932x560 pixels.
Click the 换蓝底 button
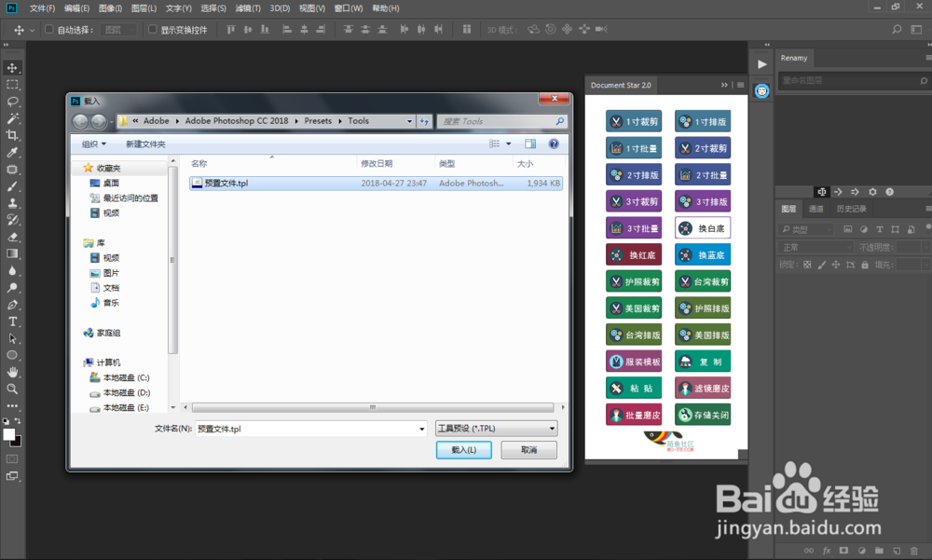703,255
